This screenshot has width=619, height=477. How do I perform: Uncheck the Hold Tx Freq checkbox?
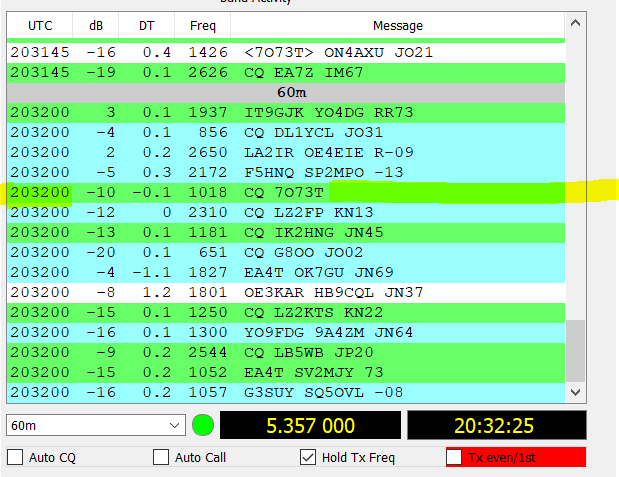(309, 458)
